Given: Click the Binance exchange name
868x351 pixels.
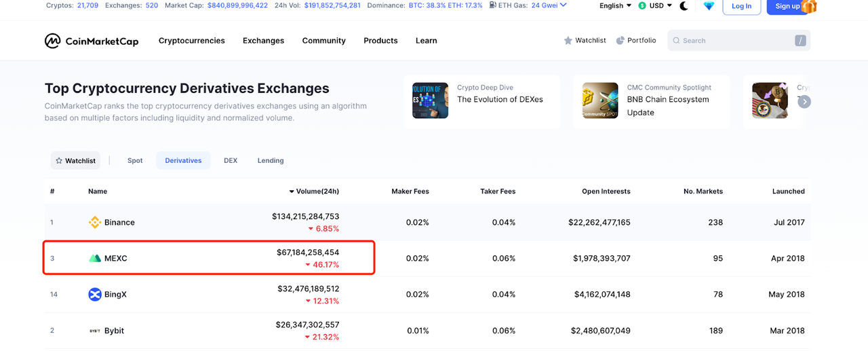Looking at the screenshot, I should click(x=119, y=223).
